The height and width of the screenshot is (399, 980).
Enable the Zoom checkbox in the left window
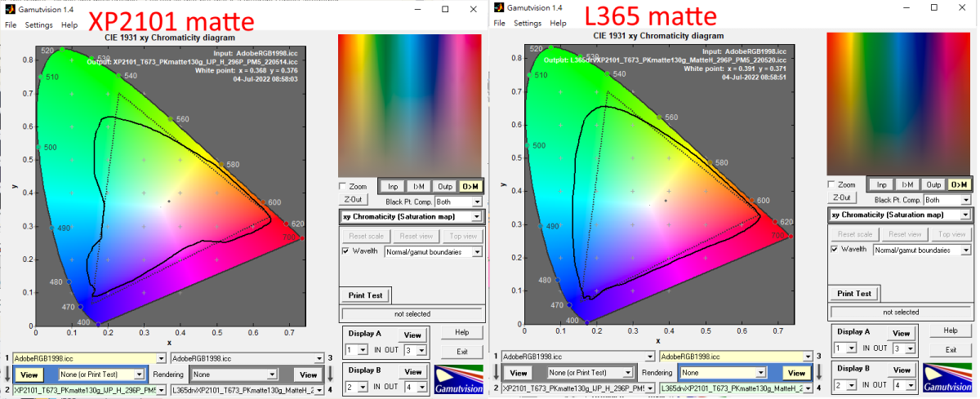[x=343, y=187]
